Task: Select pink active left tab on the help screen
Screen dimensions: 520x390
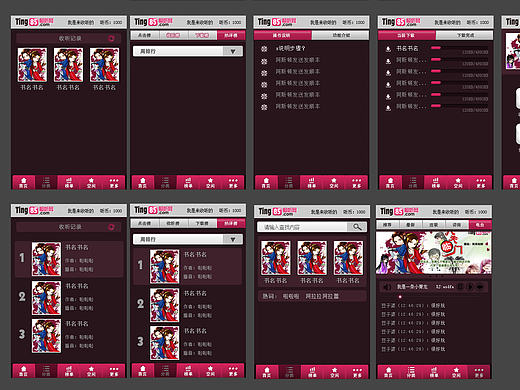Action: click(x=282, y=35)
